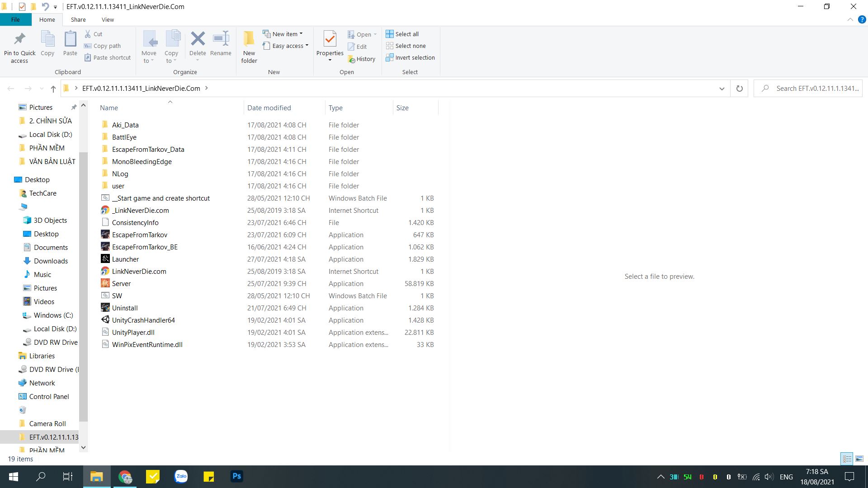
Task: Refresh the current folder
Action: point(740,88)
